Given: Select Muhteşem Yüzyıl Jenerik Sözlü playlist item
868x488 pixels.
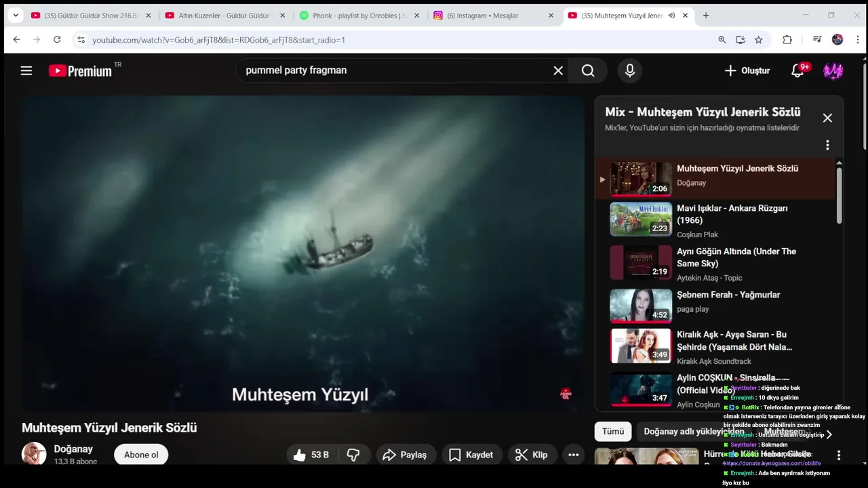Looking at the screenshot, I should pyautogui.click(x=715, y=179).
